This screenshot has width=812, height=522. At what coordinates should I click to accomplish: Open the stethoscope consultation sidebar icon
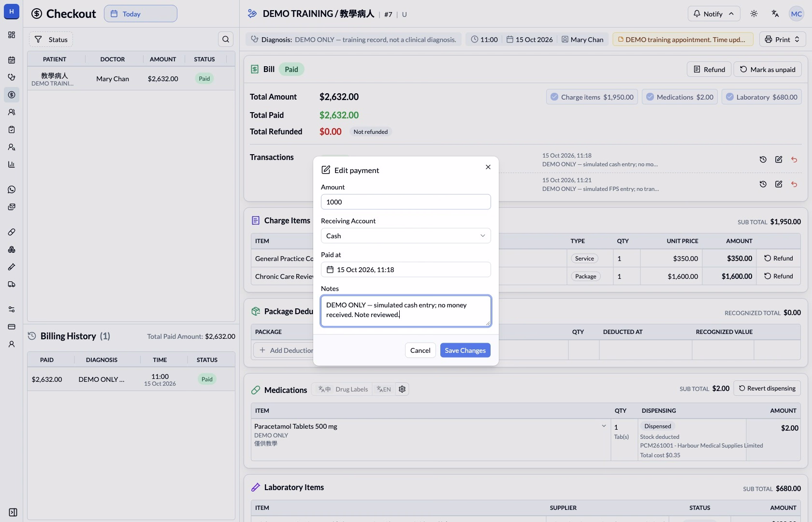(x=12, y=77)
